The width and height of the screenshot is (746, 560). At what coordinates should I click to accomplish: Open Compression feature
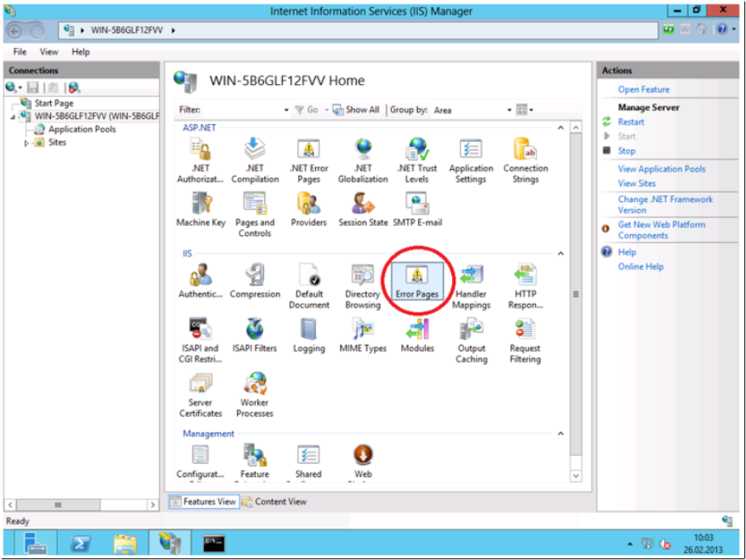pos(254,281)
